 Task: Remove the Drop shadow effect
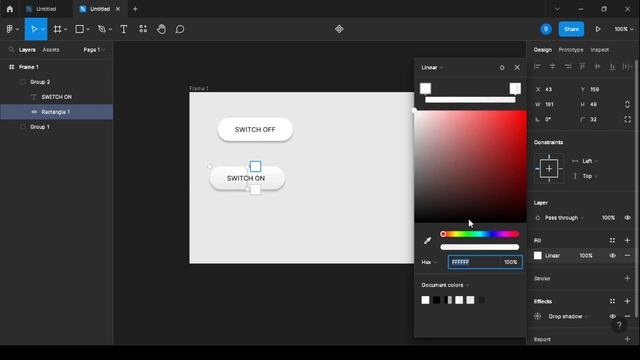pos(627,316)
